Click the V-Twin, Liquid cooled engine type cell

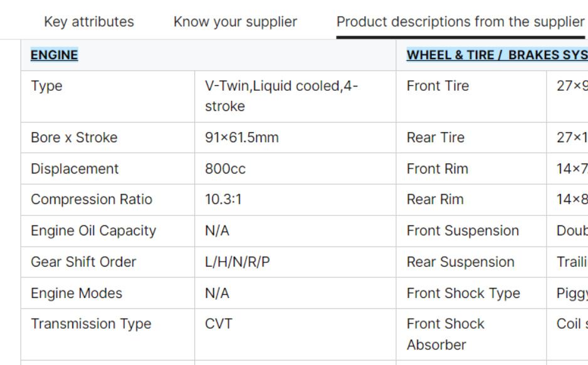tap(280, 96)
